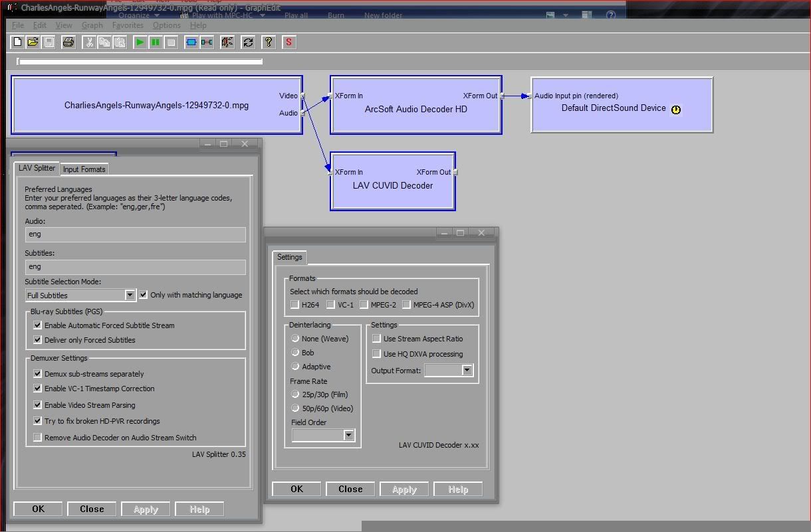Screen dimensions: 811x532
Task: Uncheck Only with matching language
Action: tap(144, 295)
